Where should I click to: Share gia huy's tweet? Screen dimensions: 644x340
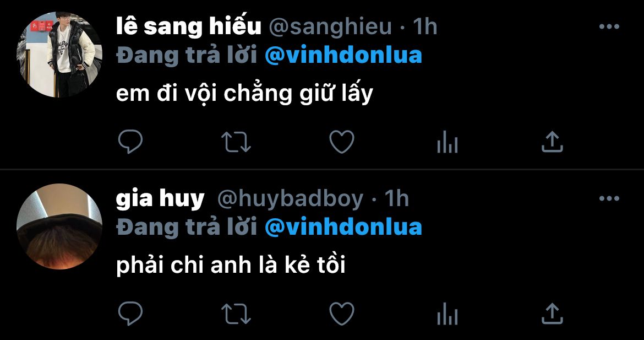(552, 314)
